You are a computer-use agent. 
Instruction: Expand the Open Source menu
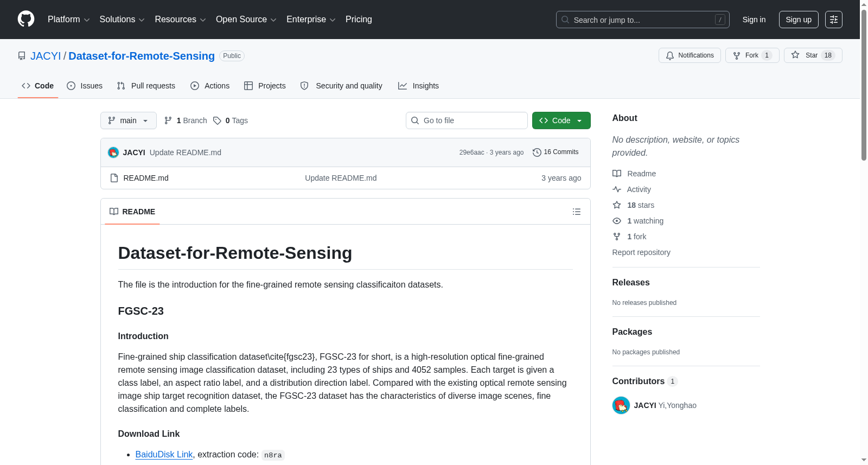[246, 20]
